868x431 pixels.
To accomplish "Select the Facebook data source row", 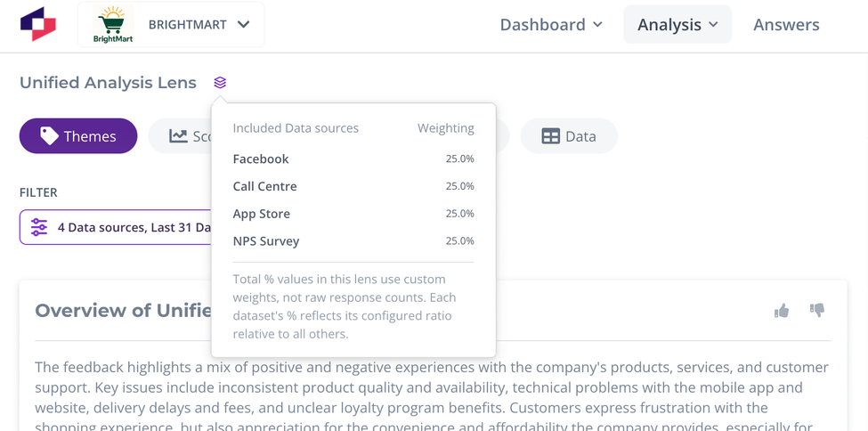I will [x=353, y=159].
